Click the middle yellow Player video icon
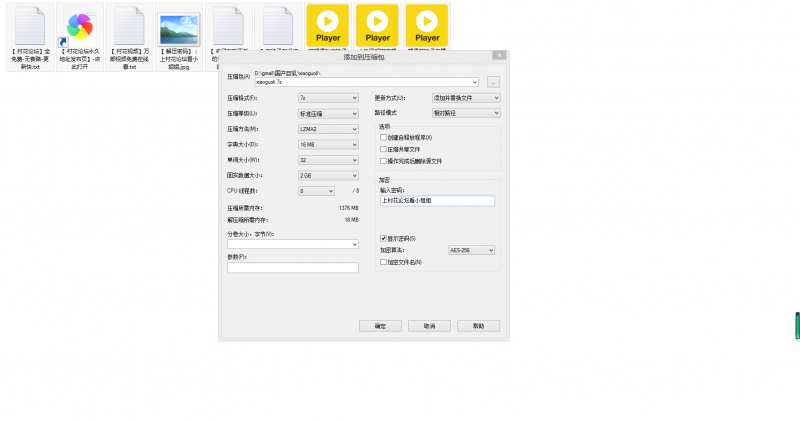 pos(377,24)
